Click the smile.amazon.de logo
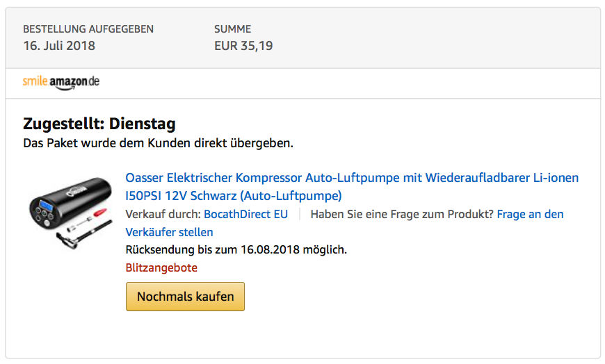 [x=61, y=82]
